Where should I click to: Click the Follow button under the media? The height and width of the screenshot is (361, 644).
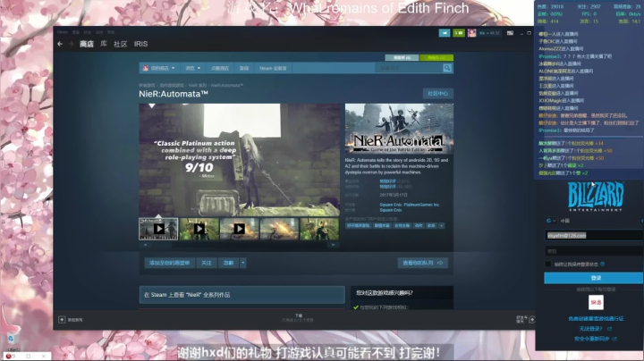207,263
